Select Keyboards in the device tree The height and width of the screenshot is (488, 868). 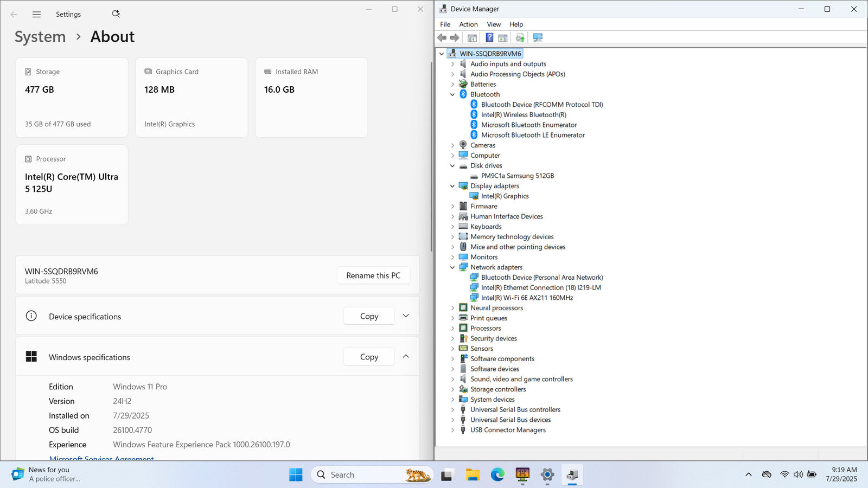point(486,227)
